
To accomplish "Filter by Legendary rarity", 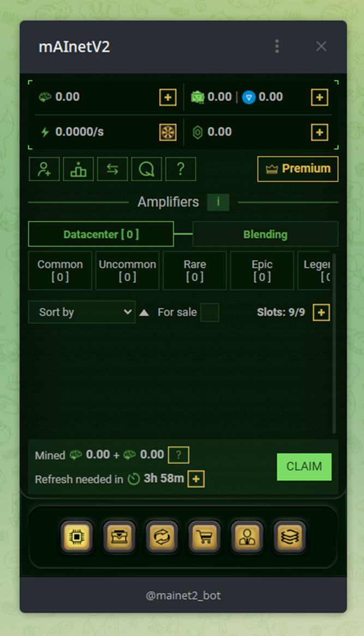I will [314, 270].
